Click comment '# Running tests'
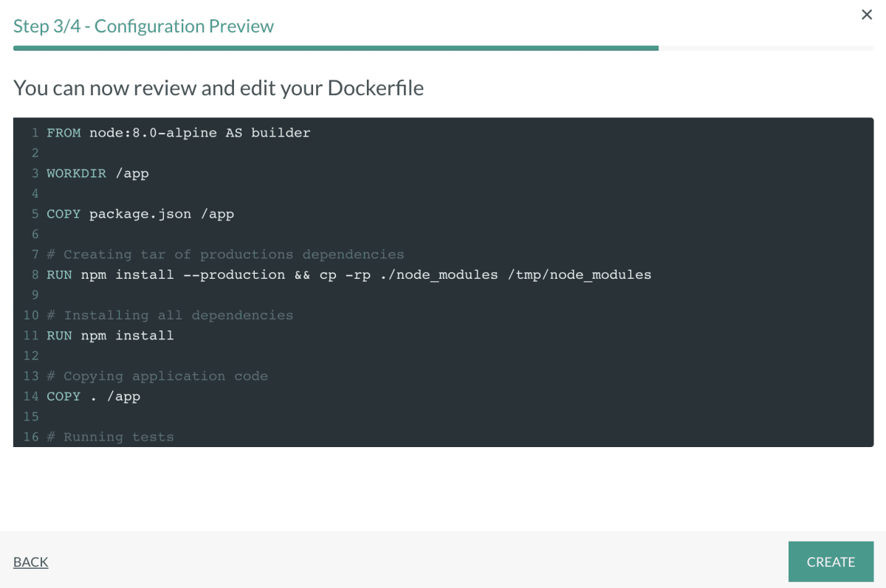Viewport: 886px width, 588px height. coord(110,437)
